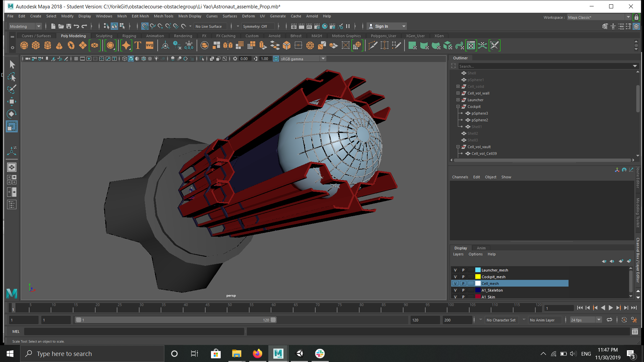Switch to the Rigging shelf tab
This screenshot has height=362, width=644.
[x=129, y=36]
